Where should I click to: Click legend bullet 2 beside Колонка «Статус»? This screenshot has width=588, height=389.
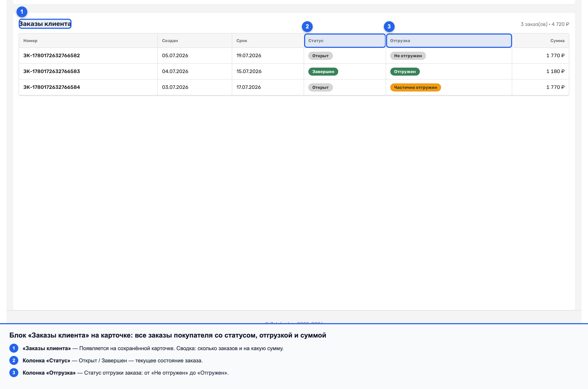(x=14, y=360)
